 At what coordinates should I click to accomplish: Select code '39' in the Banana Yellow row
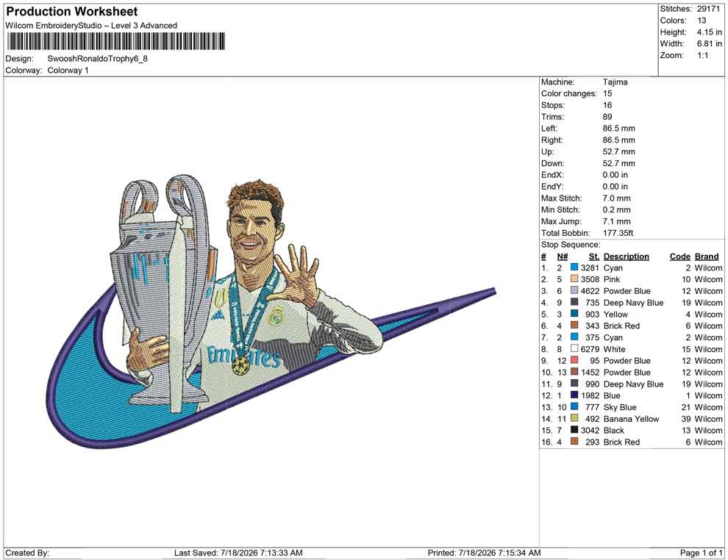coord(686,418)
